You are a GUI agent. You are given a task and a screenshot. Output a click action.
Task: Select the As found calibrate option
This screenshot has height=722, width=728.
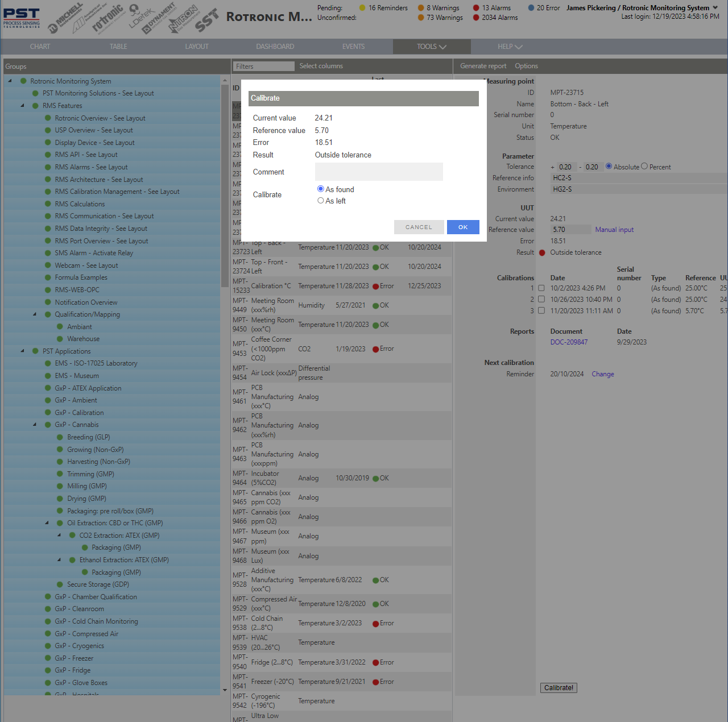[321, 189]
